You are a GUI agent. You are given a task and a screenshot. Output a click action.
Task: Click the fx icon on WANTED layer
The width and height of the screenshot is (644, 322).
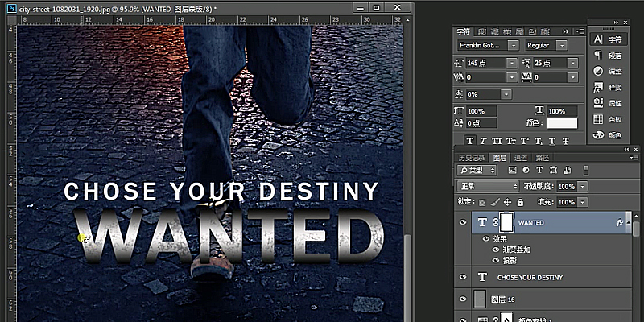point(620,223)
